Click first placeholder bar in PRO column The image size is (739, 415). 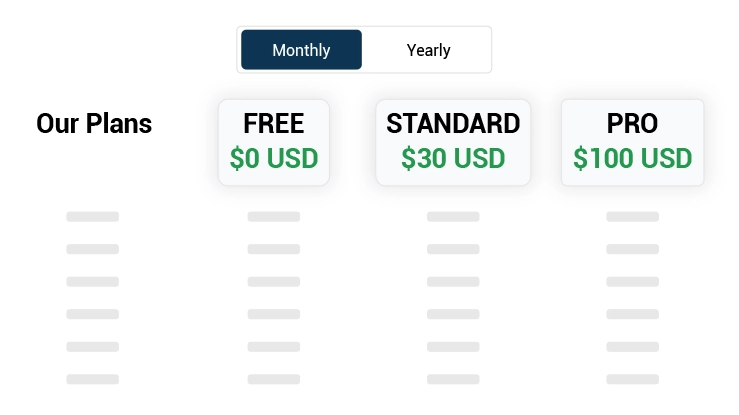point(632,216)
